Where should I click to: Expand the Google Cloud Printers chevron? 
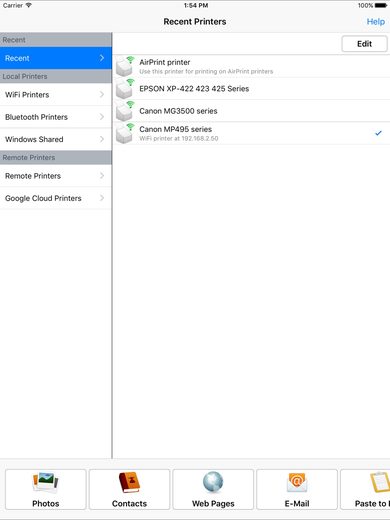102,198
